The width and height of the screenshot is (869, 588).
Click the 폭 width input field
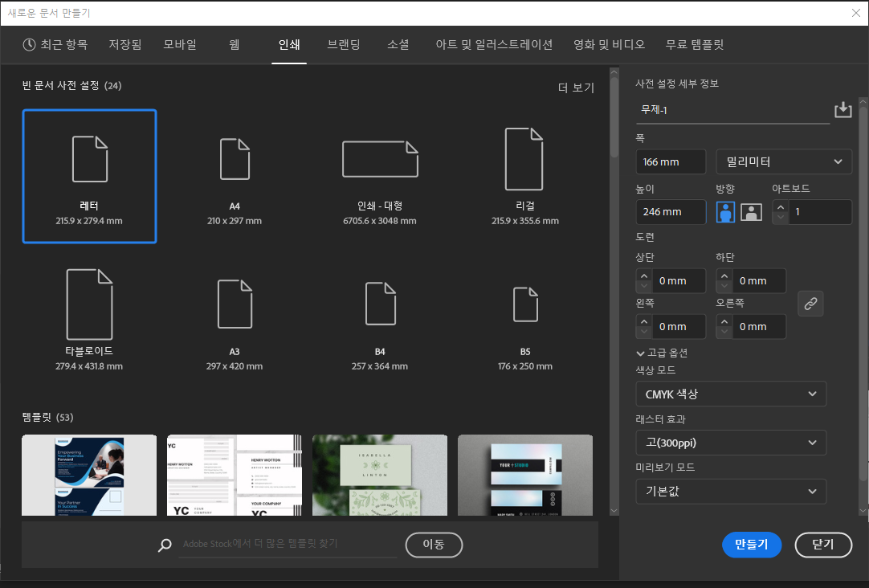click(670, 161)
